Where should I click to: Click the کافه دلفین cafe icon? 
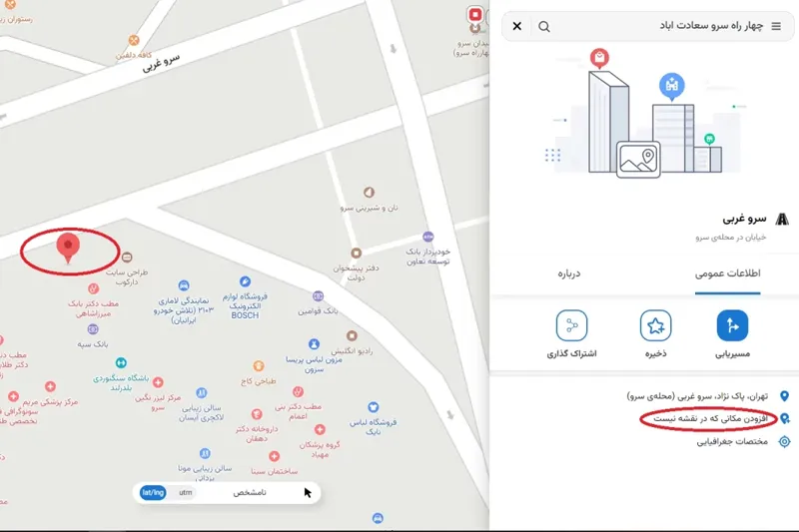pyautogui.click(x=133, y=41)
